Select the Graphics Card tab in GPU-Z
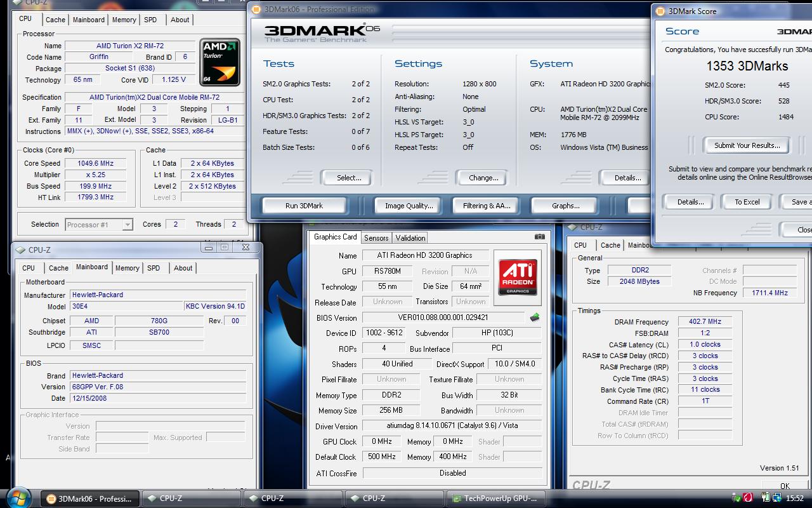This screenshot has width=812, height=508. coord(336,237)
